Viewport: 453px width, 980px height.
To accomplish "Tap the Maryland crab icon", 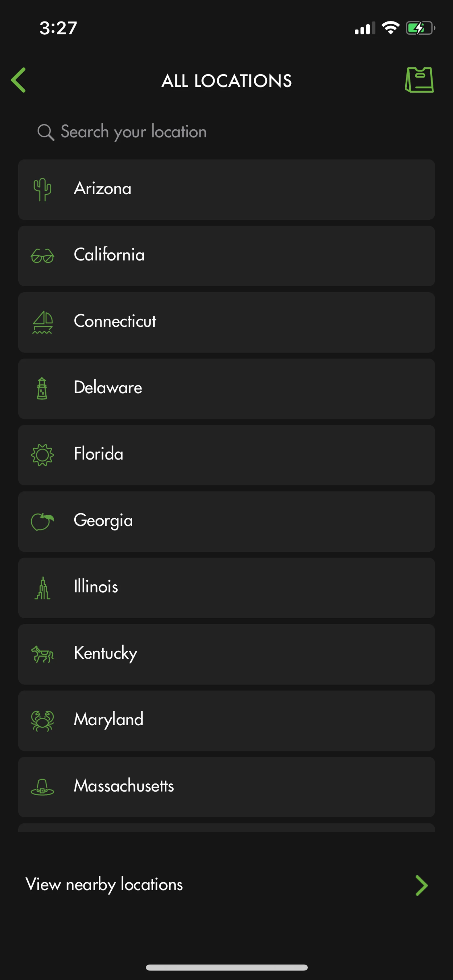I will tap(42, 720).
